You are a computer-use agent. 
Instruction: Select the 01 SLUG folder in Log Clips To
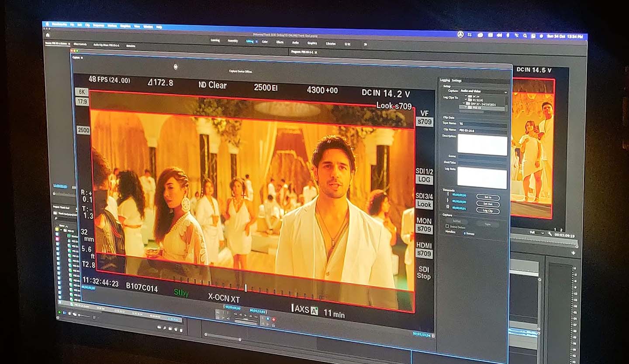pos(476,100)
